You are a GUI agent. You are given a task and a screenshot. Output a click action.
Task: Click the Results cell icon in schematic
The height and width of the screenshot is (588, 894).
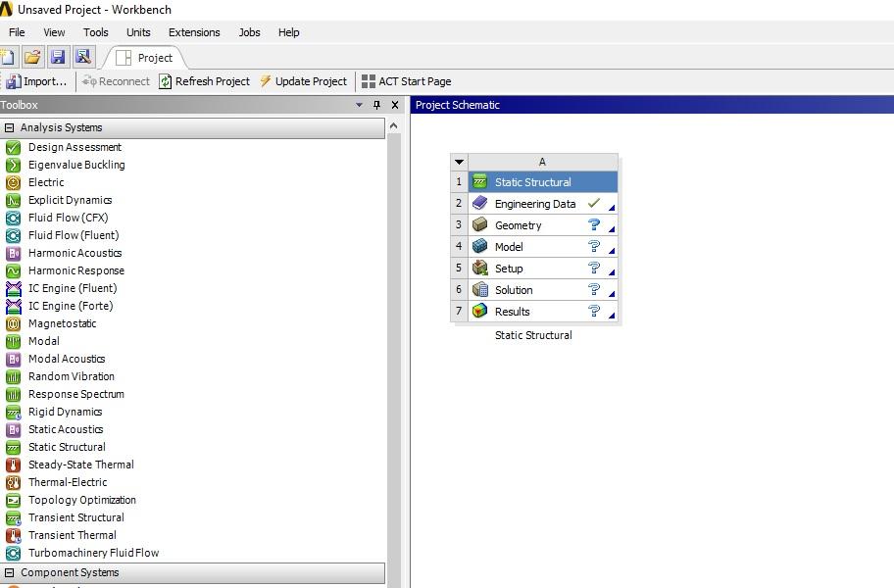click(480, 312)
